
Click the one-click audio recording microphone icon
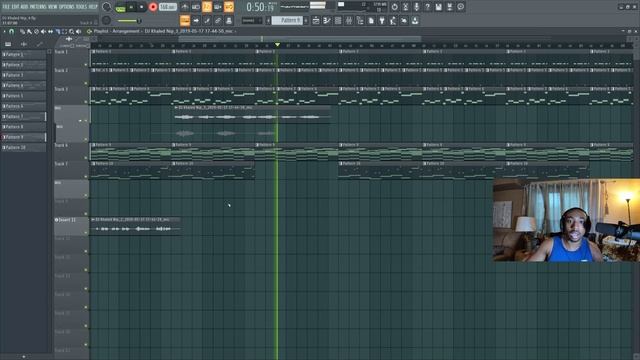tap(416, 7)
